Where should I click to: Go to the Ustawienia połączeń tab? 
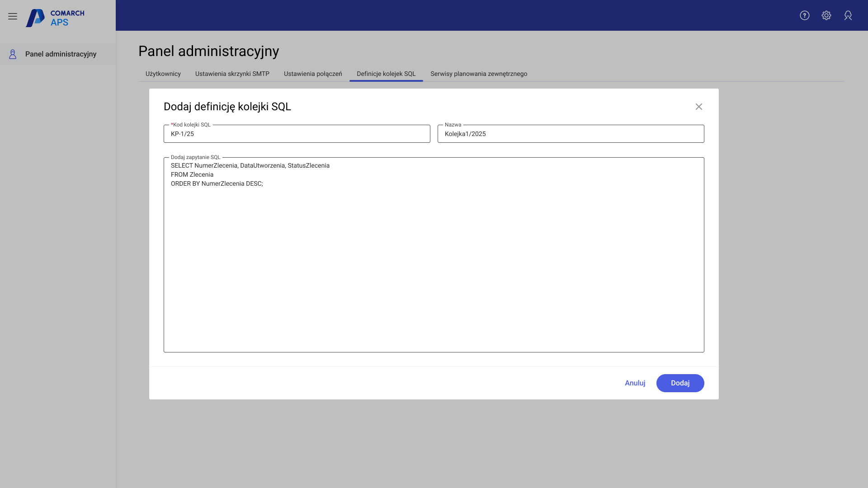point(313,74)
